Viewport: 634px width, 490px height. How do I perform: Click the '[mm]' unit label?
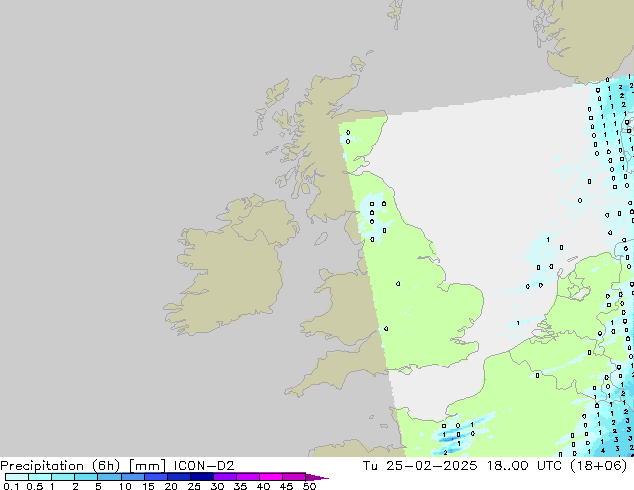coord(147,466)
